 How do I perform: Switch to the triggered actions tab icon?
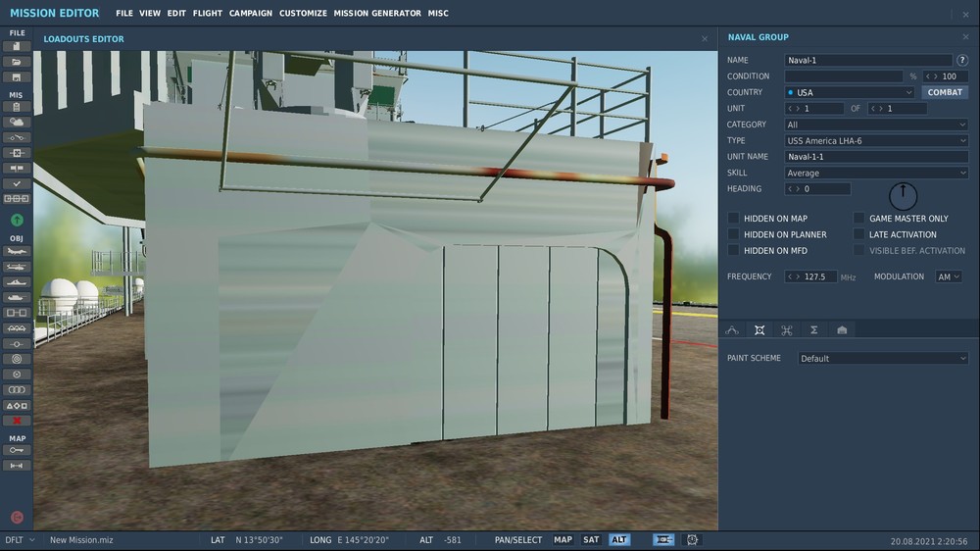(x=787, y=329)
